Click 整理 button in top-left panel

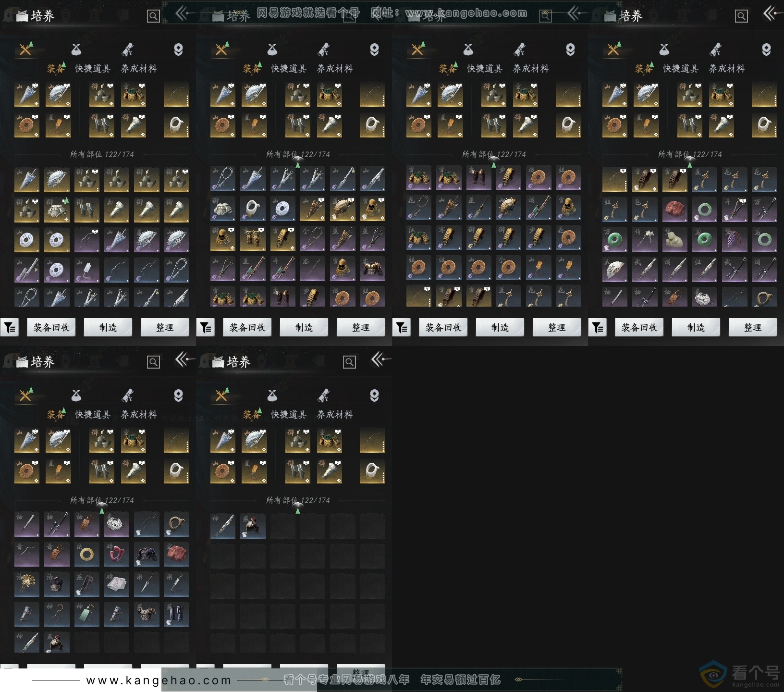[x=165, y=327]
